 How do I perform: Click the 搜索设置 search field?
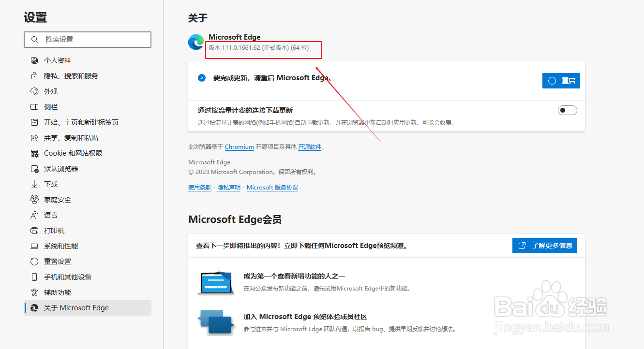tap(88, 40)
